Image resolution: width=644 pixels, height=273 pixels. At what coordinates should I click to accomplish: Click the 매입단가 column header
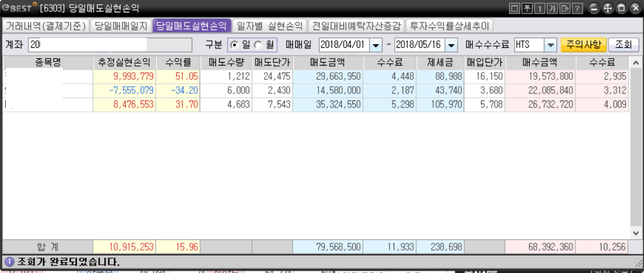[485, 63]
